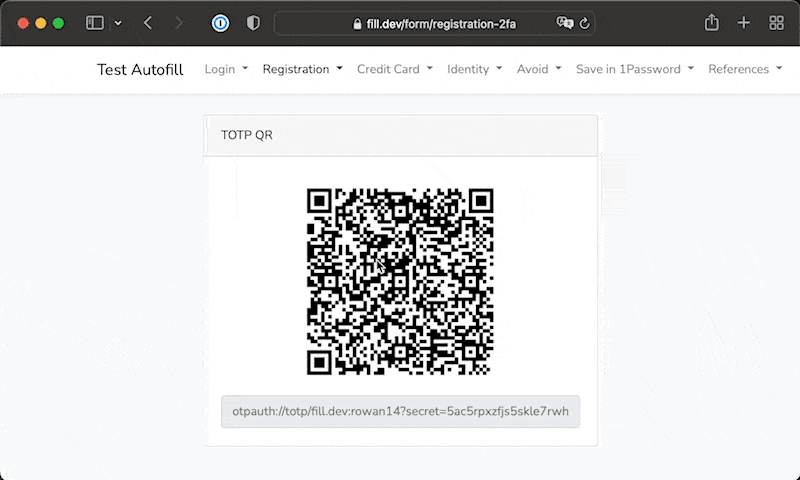Click the translate icon in address bar
This screenshot has height=480, width=800.
[x=565, y=23]
